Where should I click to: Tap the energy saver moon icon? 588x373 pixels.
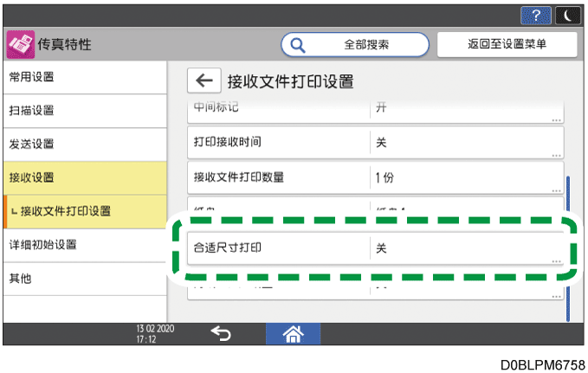(x=568, y=16)
